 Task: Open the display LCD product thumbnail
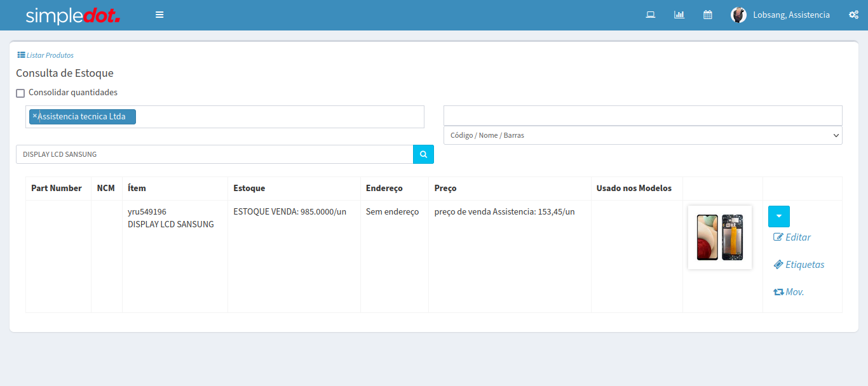click(x=719, y=237)
